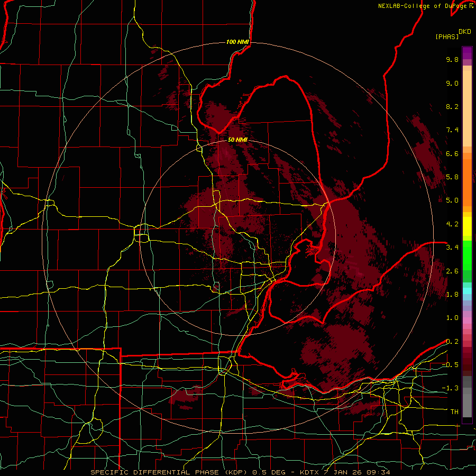Click the TH threshold label on scale
Image resolution: width=476 pixels, height=476 pixels.
pyautogui.click(x=454, y=412)
